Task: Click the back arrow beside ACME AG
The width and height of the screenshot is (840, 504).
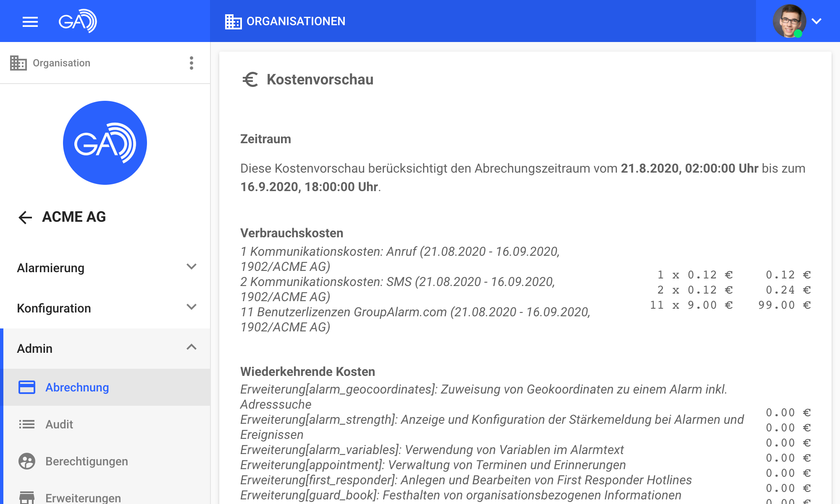Action: [x=25, y=217]
